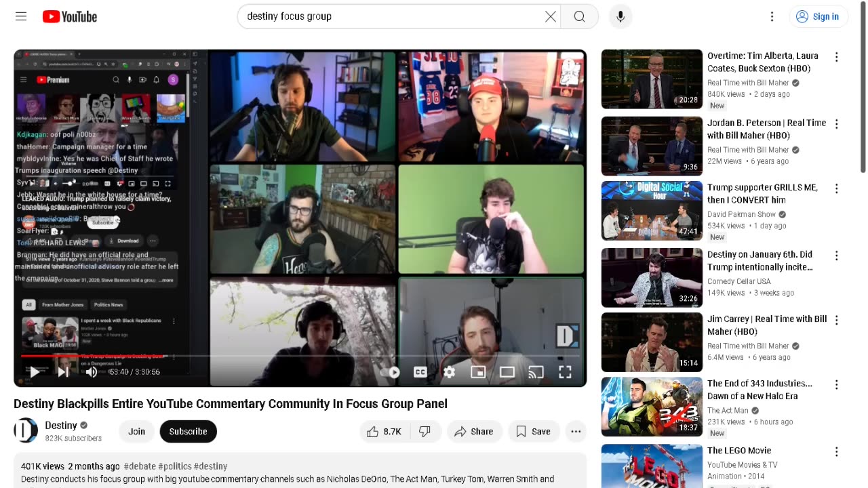
Task: Open options for Overtime: Tim Alberta video
Action: point(836,58)
